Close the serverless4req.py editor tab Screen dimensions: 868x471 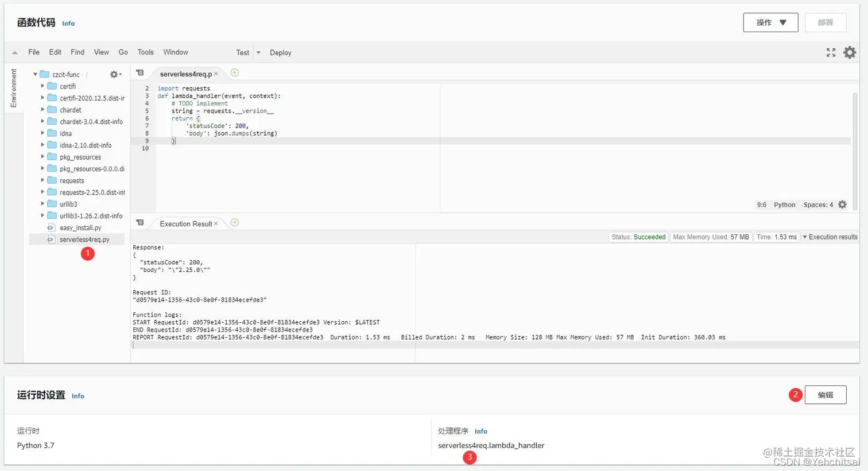pyautogui.click(x=216, y=74)
